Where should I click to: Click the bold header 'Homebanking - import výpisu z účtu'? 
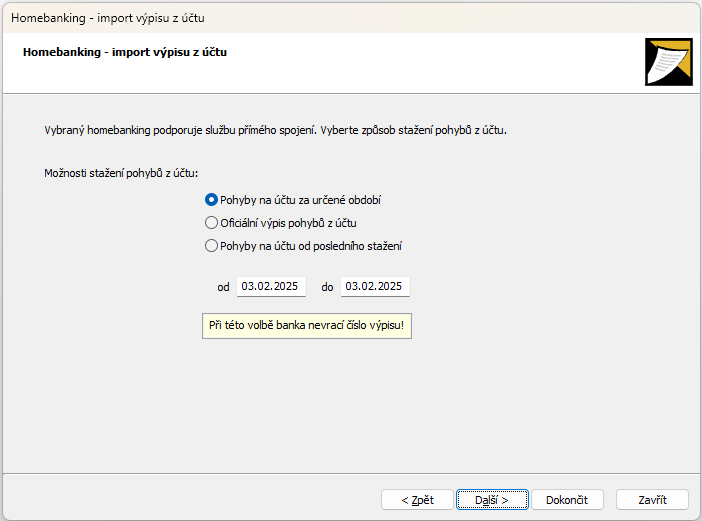125,52
